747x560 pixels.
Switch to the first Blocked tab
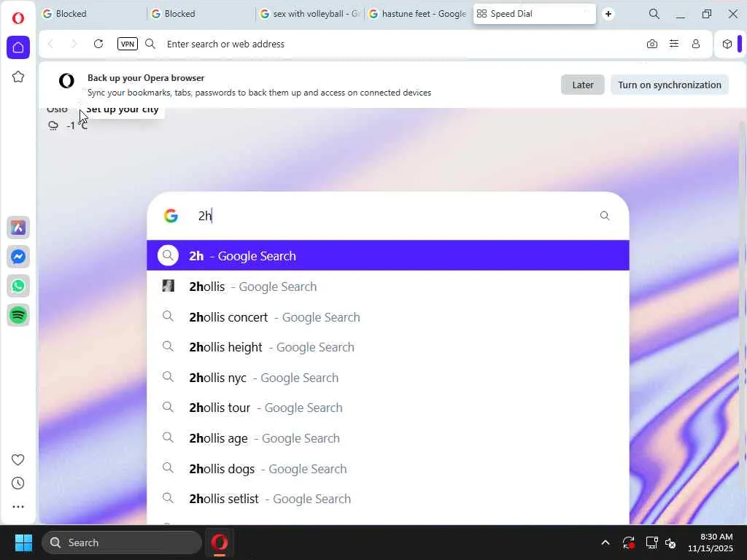click(x=93, y=14)
